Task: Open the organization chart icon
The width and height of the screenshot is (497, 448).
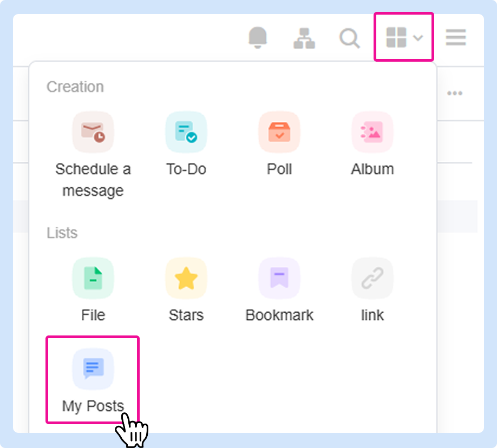Action: [304, 38]
